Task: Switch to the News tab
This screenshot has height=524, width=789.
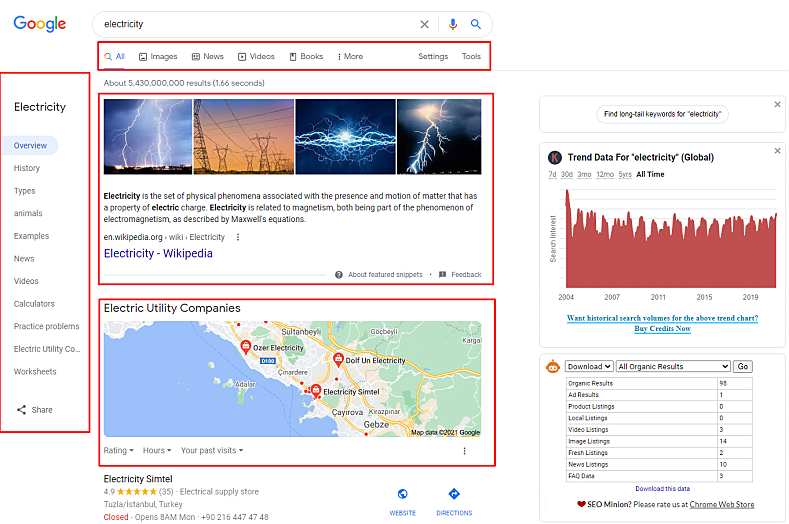Action: pos(207,56)
